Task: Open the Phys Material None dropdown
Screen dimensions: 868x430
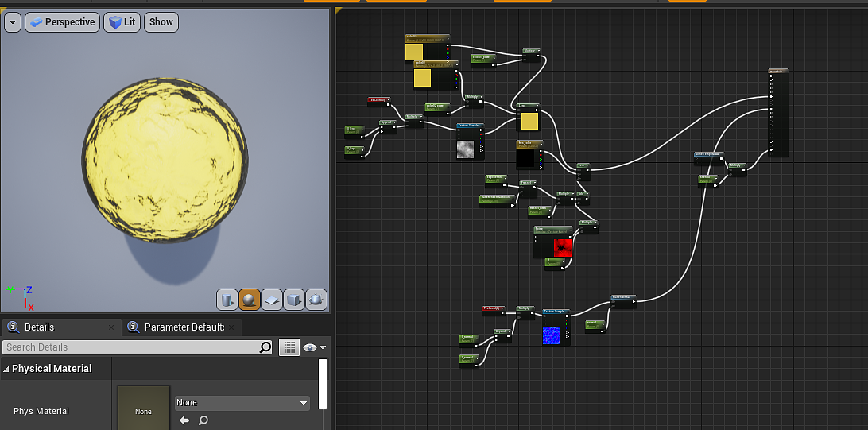Action: pos(242,402)
